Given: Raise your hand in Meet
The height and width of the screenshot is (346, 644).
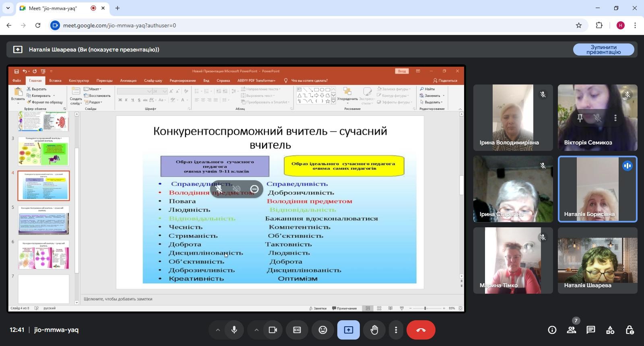Looking at the screenshot, I should tap(374, 330).
